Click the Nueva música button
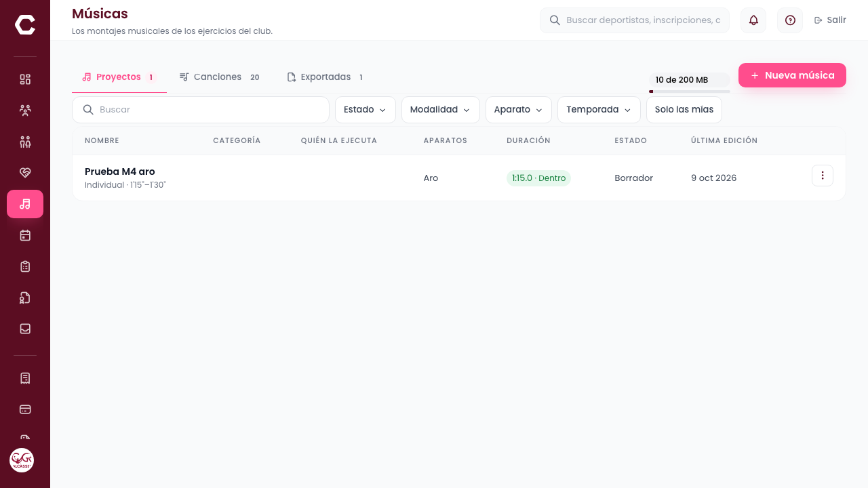Image resolution: width=868 pixels, height=488 pixels. tap(792, 75)
